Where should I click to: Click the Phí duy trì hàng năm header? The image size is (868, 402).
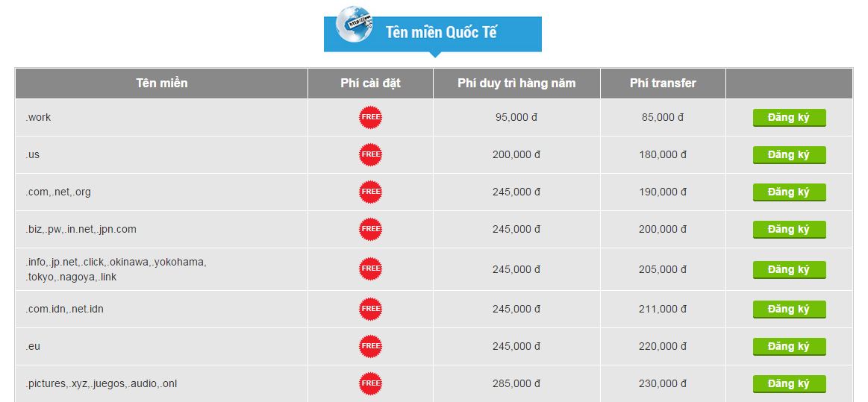coord(516,84)
